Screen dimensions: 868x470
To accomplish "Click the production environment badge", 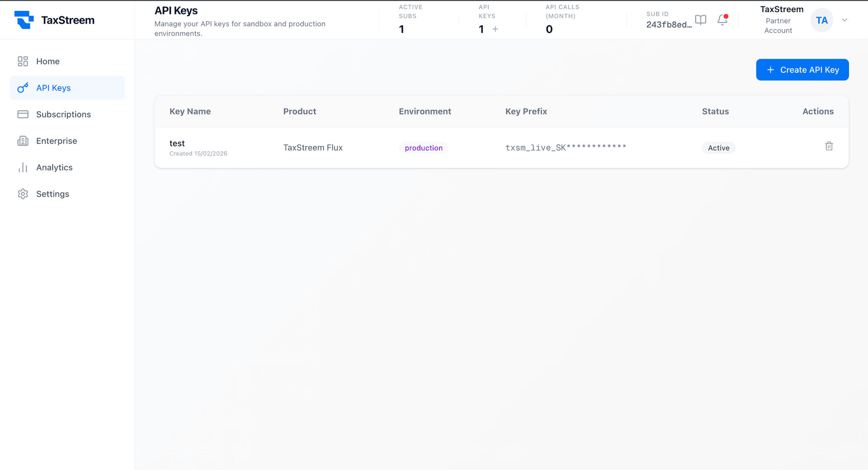I will coord(424,148).
